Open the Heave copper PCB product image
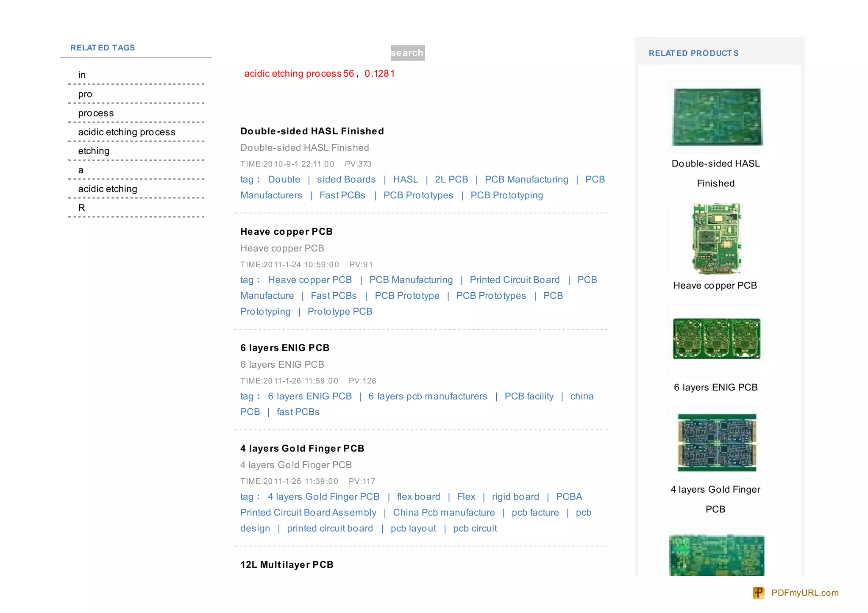The height and width of the screenshot is (613, 868). (717, 239)
